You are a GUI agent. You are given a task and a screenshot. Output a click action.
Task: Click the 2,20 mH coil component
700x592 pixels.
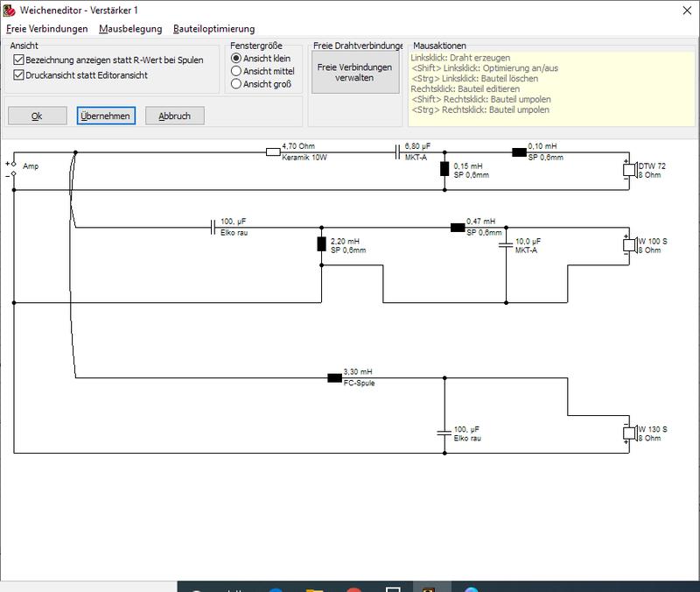click(321, 244)
